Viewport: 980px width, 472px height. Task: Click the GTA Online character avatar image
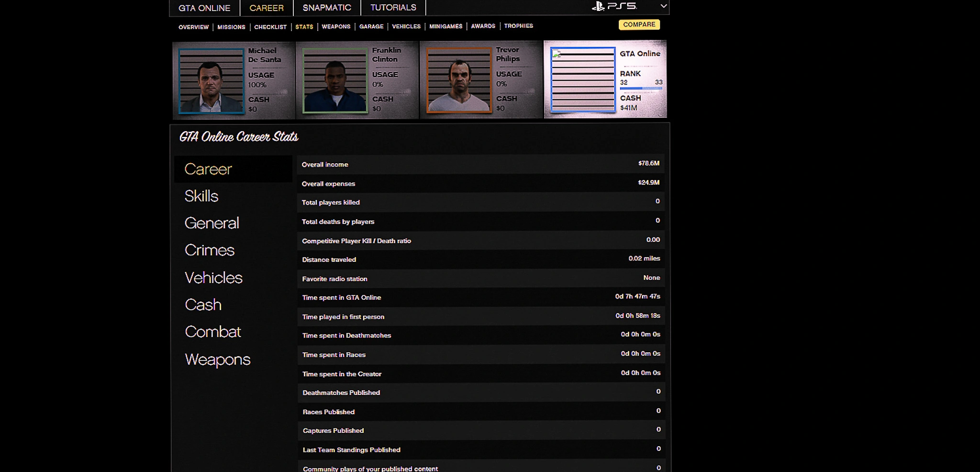[x=583, y=80]
